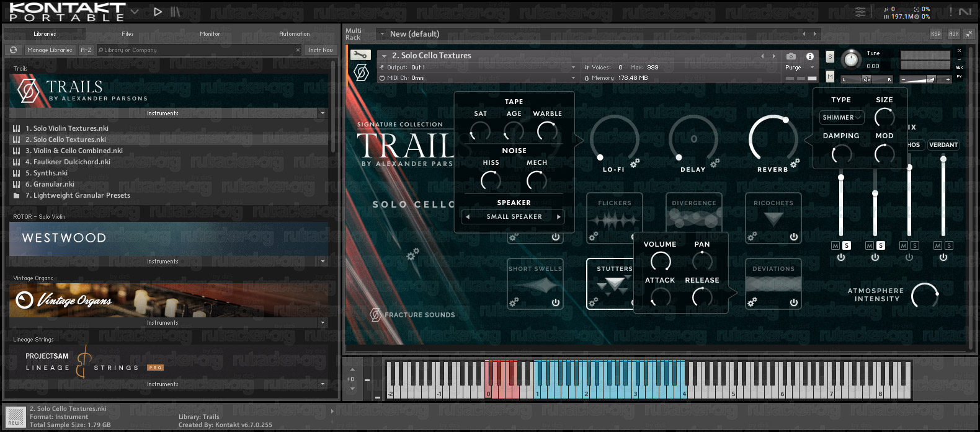Click the Instr Nav button
This screenshot has width=980, height=432.
[x=321, y=50]
